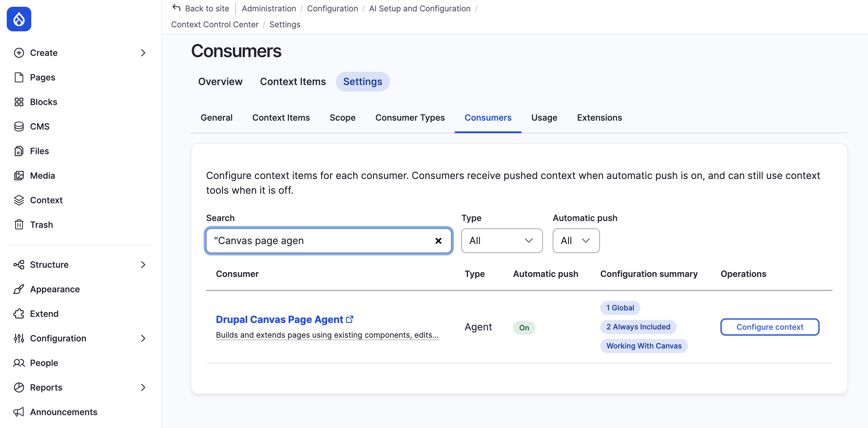Open the Automatic push filter dropdown
868x428 pixels.
tap(576, 241)
